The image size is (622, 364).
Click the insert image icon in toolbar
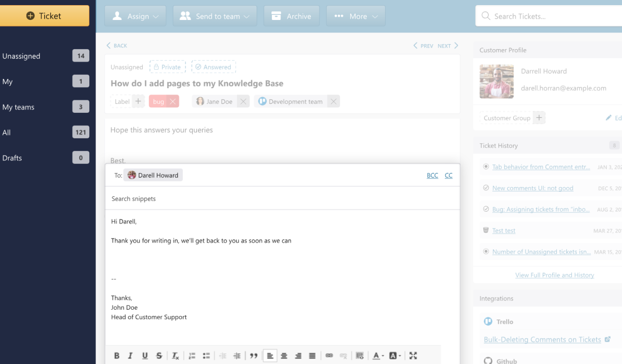coord(359,356)
